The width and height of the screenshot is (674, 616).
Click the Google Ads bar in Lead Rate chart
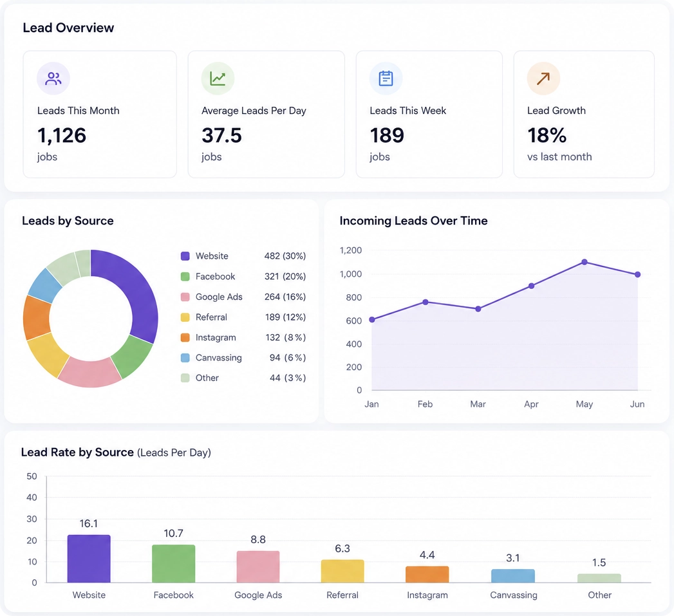click(258, 567)
